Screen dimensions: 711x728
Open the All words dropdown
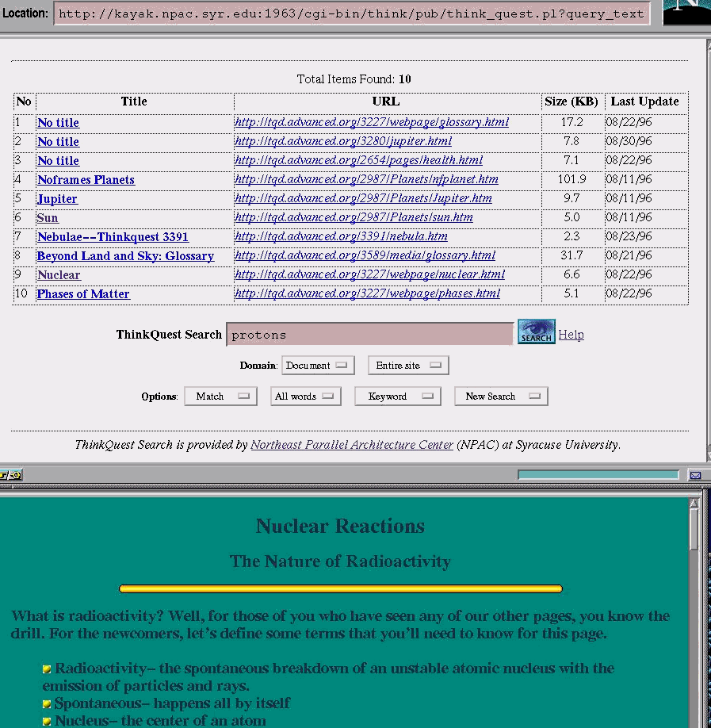(x=305, y=396)
